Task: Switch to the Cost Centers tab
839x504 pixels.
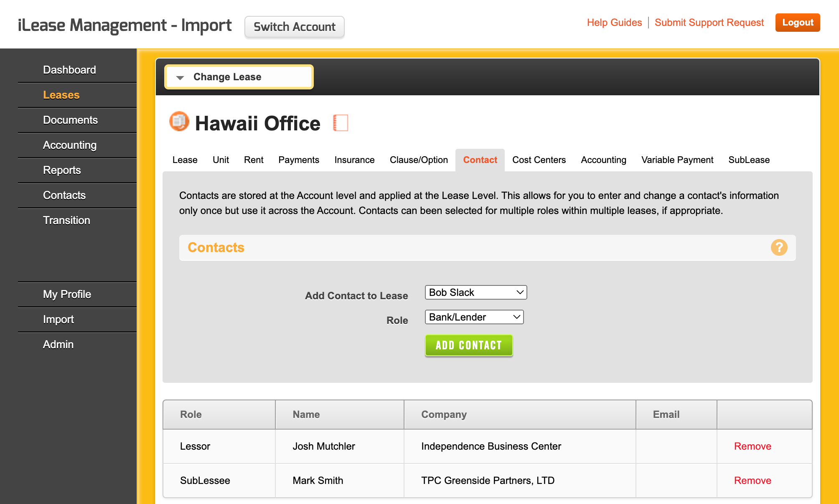Action: pos(539,160)
